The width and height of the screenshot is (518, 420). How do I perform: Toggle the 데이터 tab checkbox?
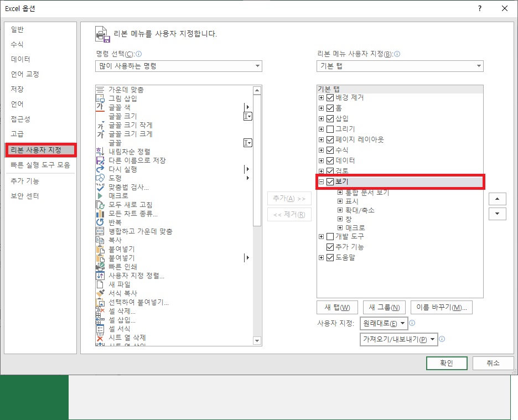pyautogui.click(x=330, y=161)
